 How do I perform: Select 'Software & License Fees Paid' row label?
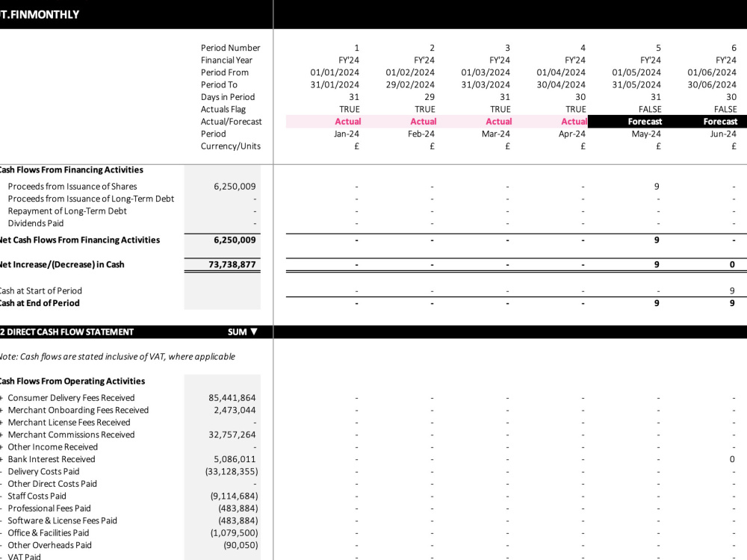pyautogui.click(x=63, y=520)
